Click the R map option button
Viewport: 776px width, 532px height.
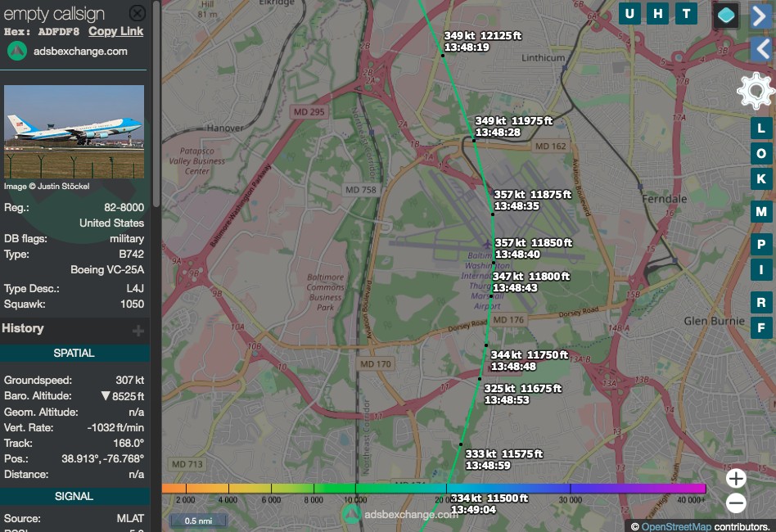click(x=761, y=302)
